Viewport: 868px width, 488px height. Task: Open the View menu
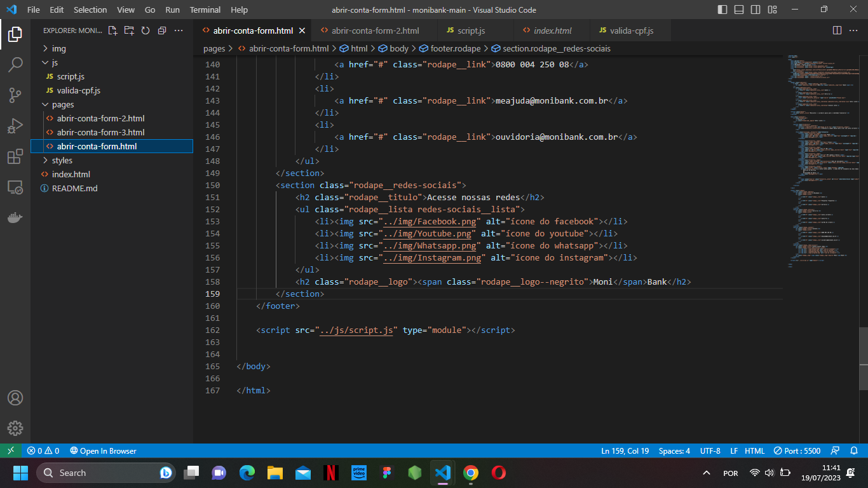point(126,10)
